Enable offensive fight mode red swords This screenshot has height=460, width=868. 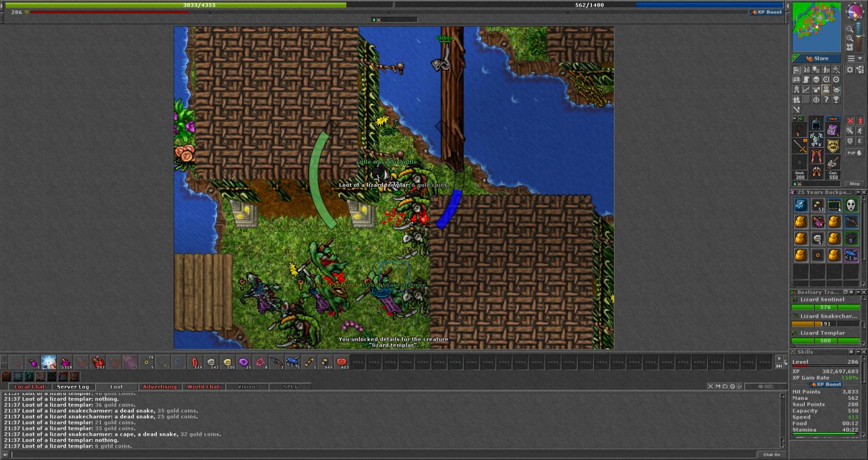(x=850, y=121)
